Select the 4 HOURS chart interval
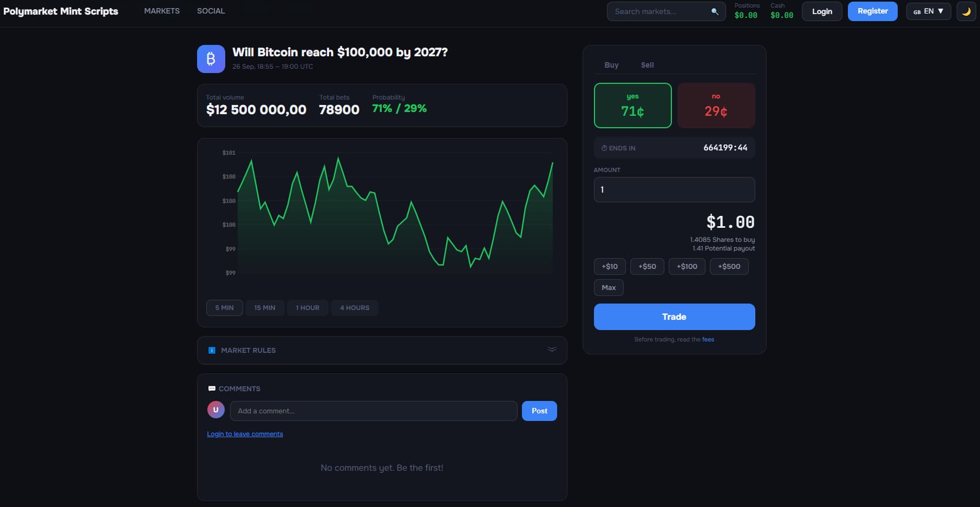 coord(355,308)
